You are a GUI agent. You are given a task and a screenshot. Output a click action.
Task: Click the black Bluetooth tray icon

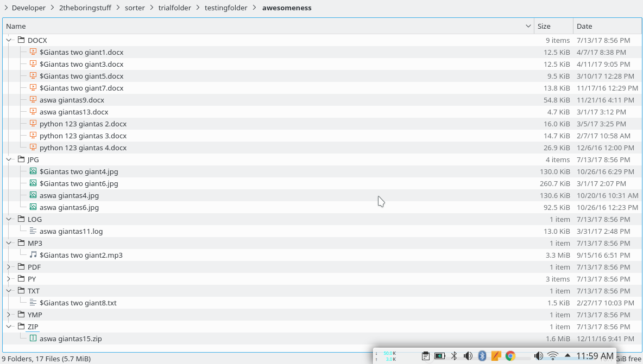tap(454, 356)
